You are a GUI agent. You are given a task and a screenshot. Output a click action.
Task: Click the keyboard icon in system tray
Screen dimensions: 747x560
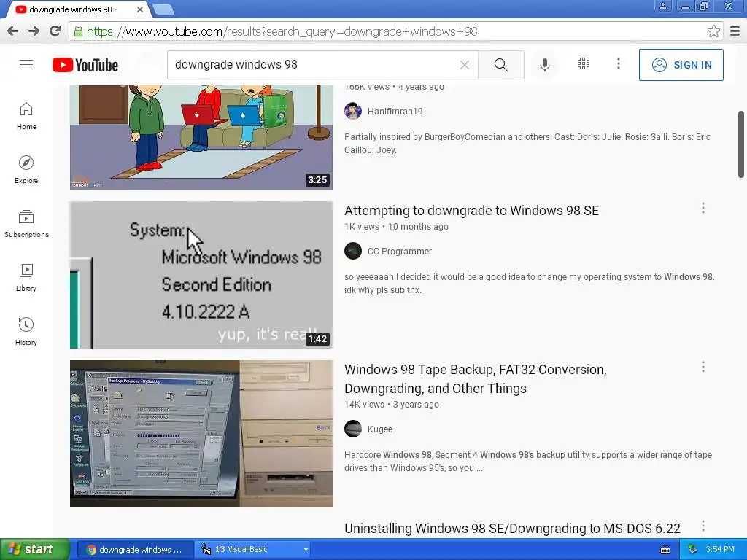tap(665, 550)
